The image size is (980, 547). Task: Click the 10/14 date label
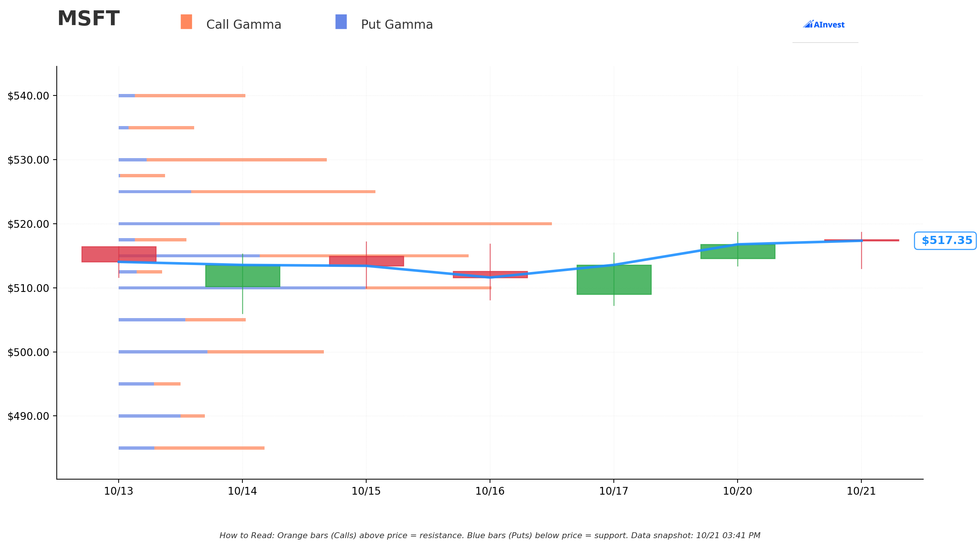pos(242,491)
